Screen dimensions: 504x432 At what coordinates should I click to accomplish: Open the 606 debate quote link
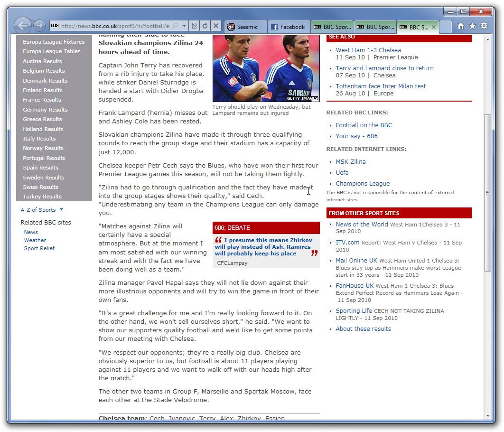[263, 247]
